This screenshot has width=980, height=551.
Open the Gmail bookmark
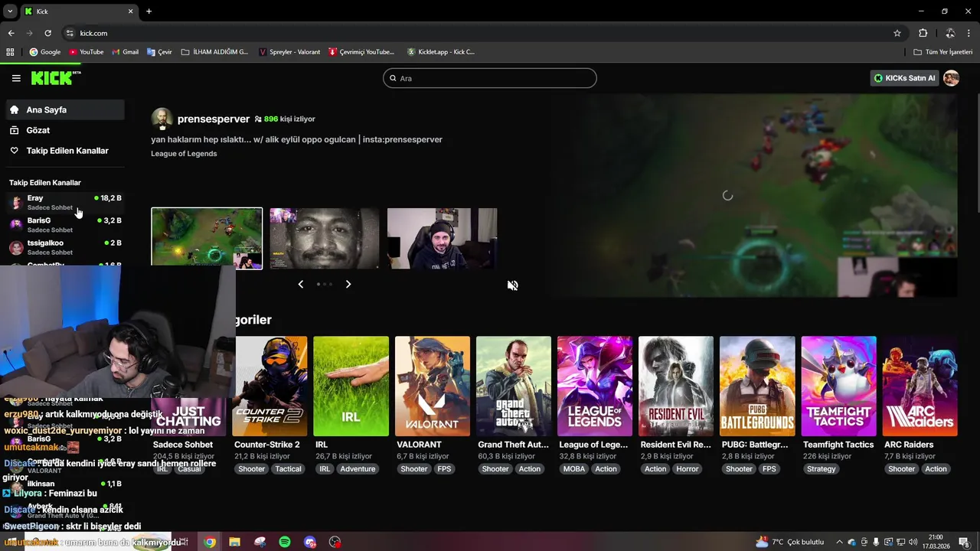(125, 52)
